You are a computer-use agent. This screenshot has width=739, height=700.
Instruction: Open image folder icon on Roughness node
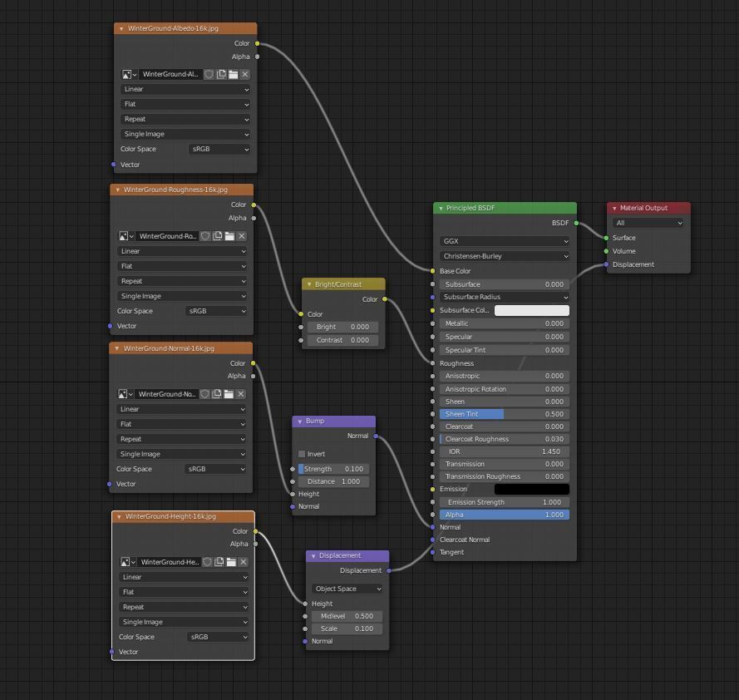point(230,236)
